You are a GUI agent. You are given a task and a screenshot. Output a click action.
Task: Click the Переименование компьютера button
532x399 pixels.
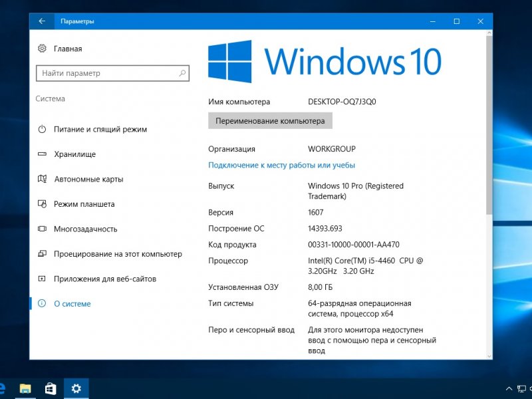point(270,121)
